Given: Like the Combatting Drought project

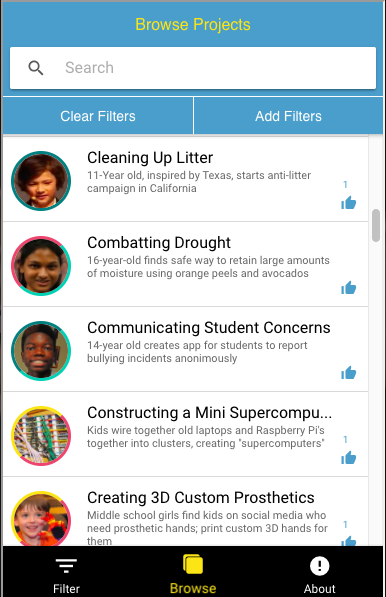Looking at the screenshot, I should tap(348, 287).
